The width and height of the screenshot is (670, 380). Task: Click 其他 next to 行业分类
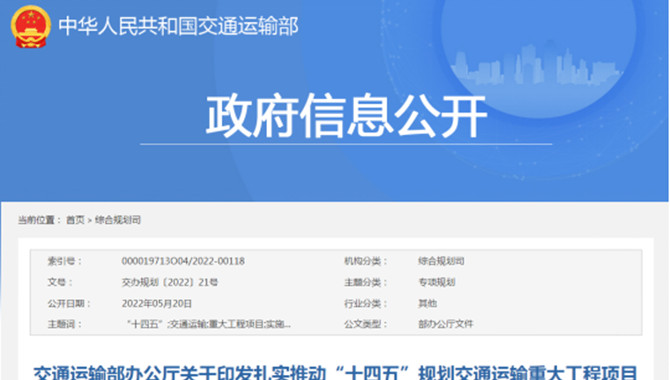point(427,303)
